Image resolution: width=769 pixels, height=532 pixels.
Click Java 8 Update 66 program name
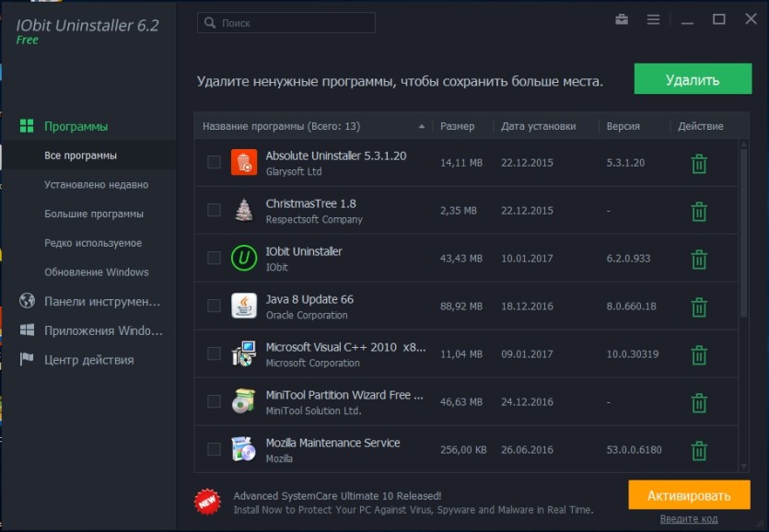pos(309,299)
